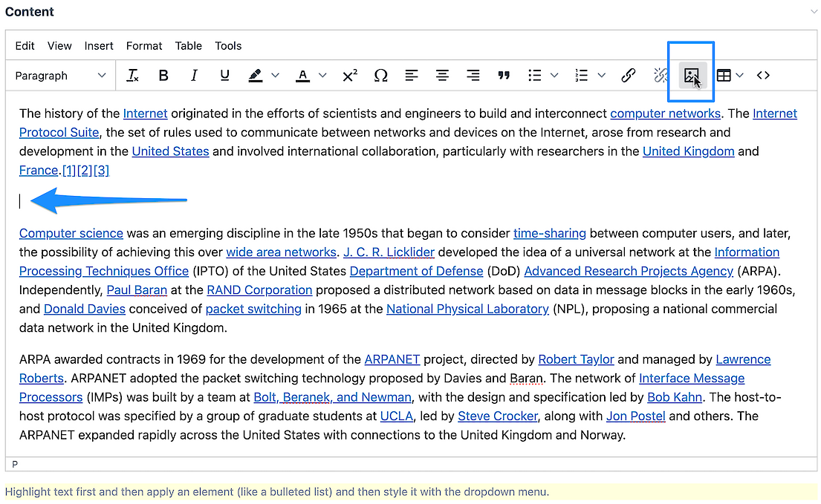This screenshot has height=504, width=821.
Task: Click the Insert image button
Action: (691, 76)
